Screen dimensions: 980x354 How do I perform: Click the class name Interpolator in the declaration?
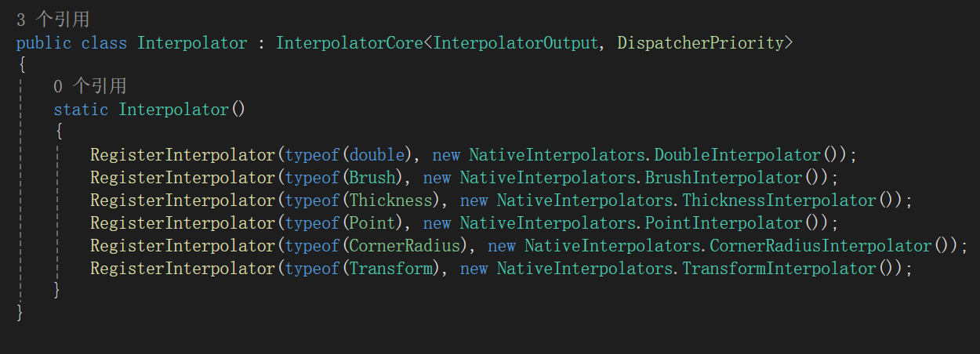192,42
